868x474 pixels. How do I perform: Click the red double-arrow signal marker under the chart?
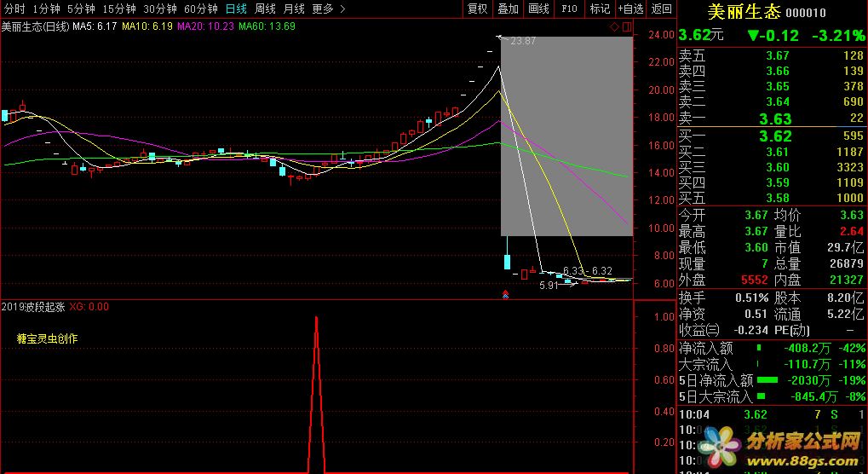click(x=505, y=294)
